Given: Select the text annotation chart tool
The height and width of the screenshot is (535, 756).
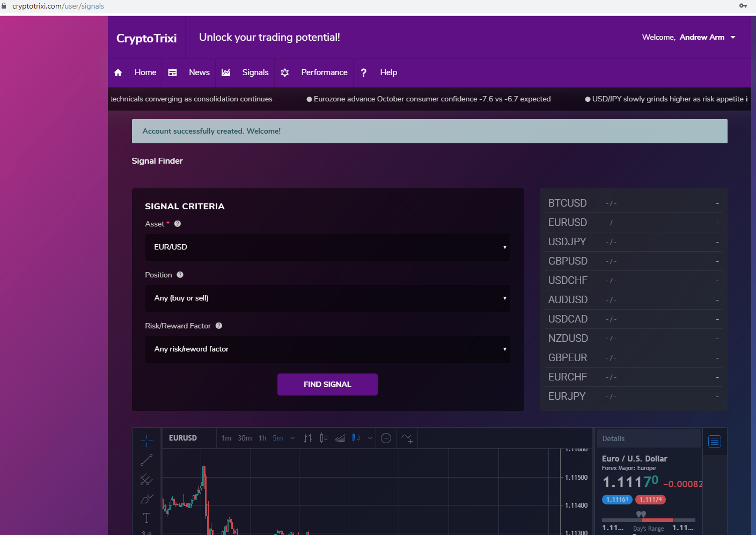Looking at the screenshot, I should coord(146,518).
